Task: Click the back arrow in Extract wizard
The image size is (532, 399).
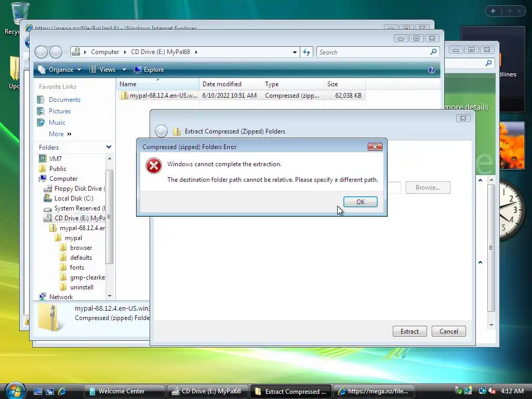Action: (161, 131)
